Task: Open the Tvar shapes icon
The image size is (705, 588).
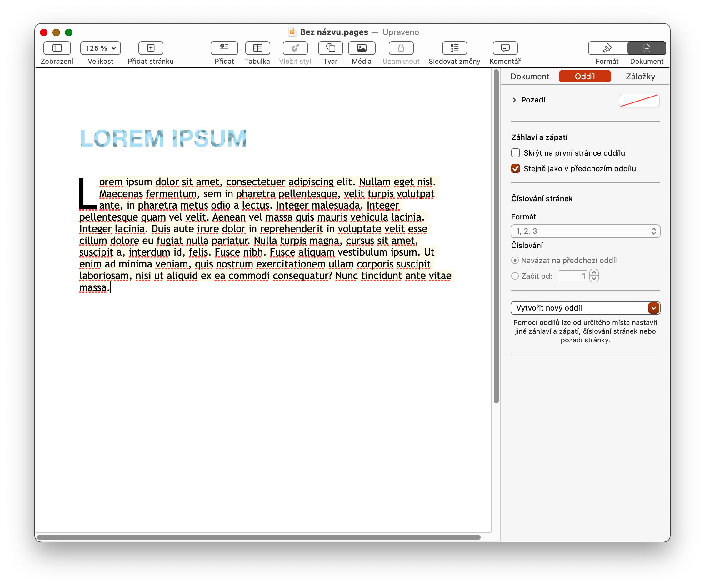Action: (x=330, y=48)
